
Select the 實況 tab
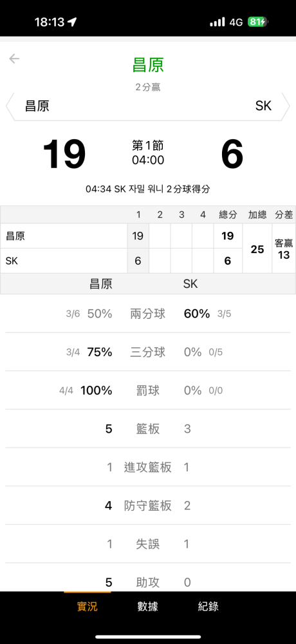88,606
